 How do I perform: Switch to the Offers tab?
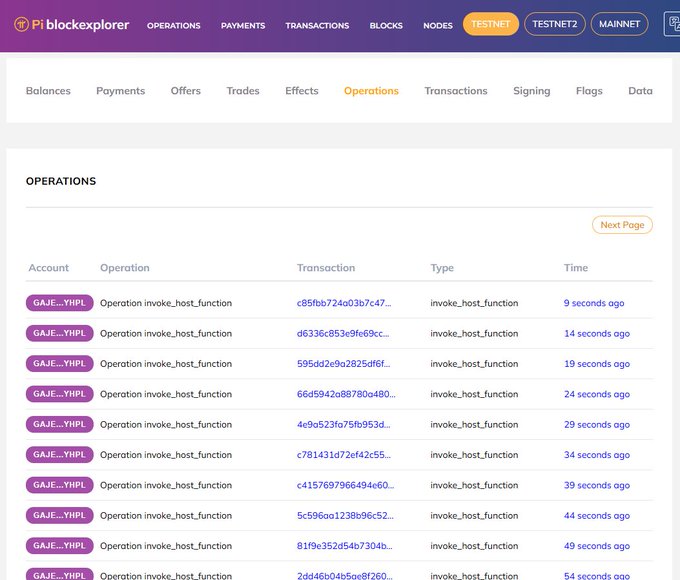point(186,91)
